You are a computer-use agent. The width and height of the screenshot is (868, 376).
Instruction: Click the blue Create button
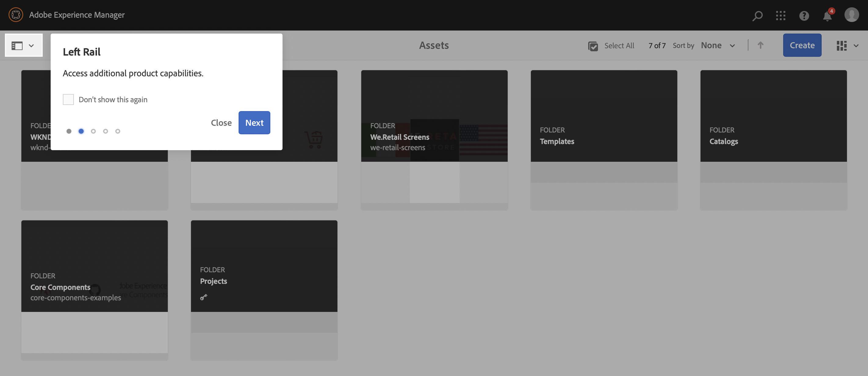[x=802, y=45]
